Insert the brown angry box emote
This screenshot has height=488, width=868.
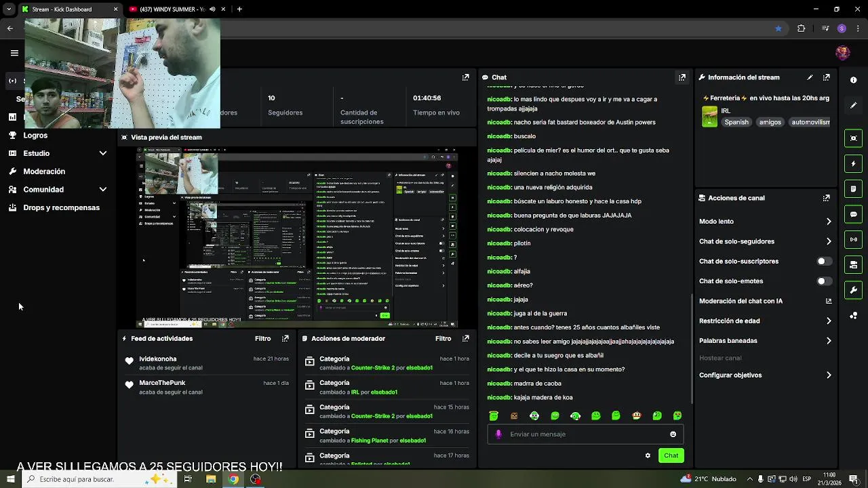(514, 415)
